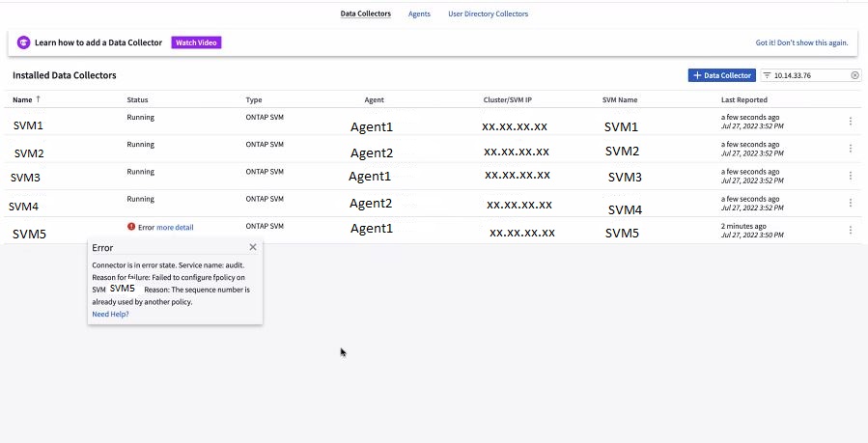Screen dimensions: 868x443
Task: Close the Error popup
Action: pyautogui.click(x=253, y=248)
